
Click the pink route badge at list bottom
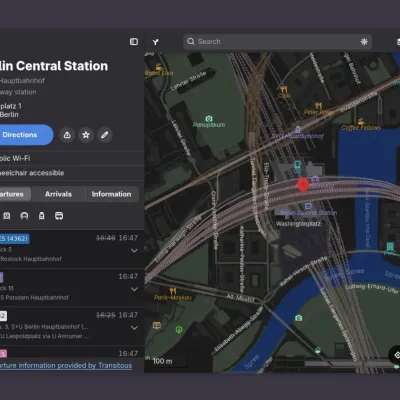3,353
